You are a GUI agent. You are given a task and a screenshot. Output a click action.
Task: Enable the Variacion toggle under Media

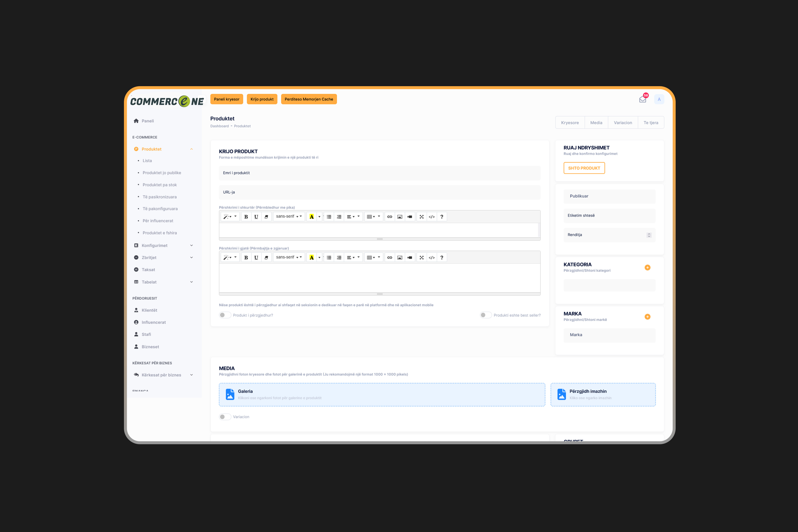(225, 416)
